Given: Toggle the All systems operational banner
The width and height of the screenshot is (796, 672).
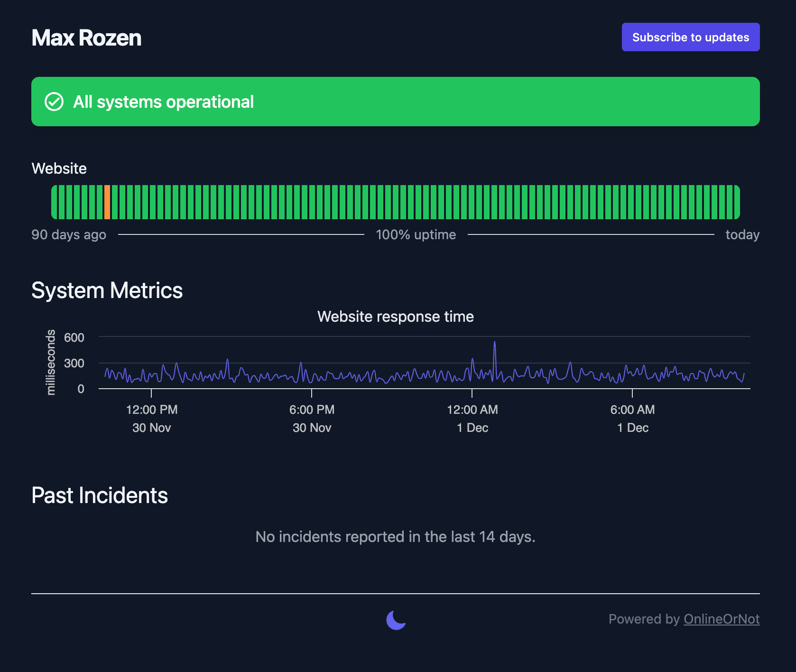Looking at the screenshot, I should pos(395,101).
